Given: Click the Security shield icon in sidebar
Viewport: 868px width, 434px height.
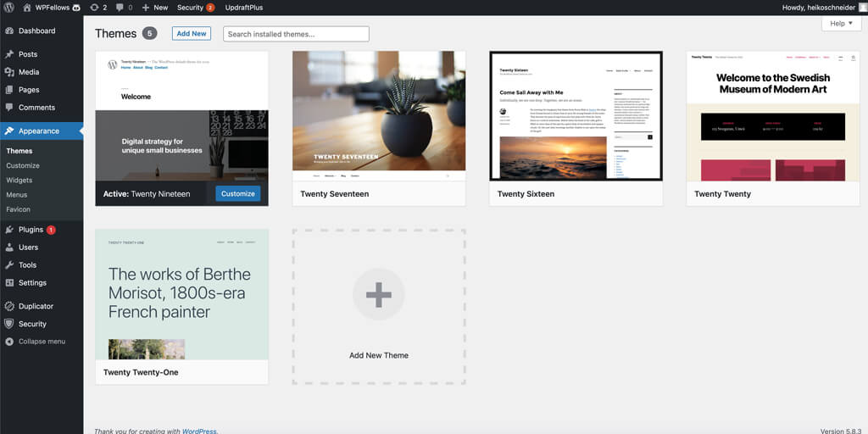Looking at the screenshot, I should point(9,324).
